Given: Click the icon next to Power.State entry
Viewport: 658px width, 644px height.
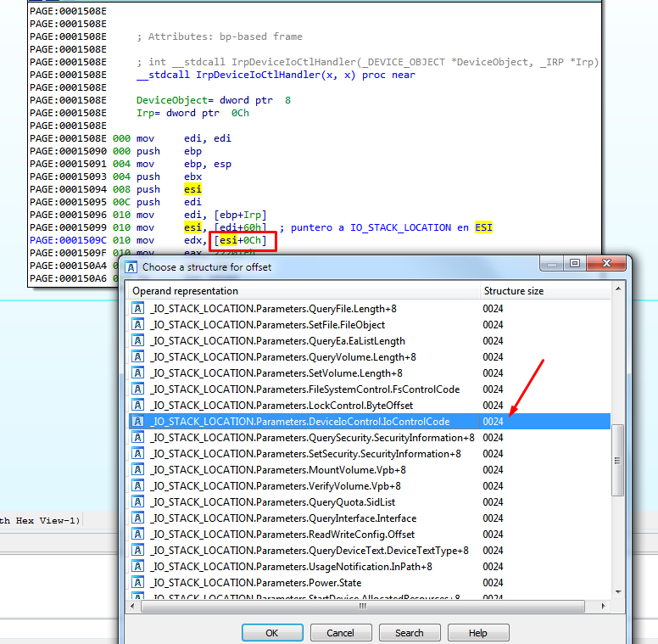Looking at the screenshot, I should click(138, 583).
